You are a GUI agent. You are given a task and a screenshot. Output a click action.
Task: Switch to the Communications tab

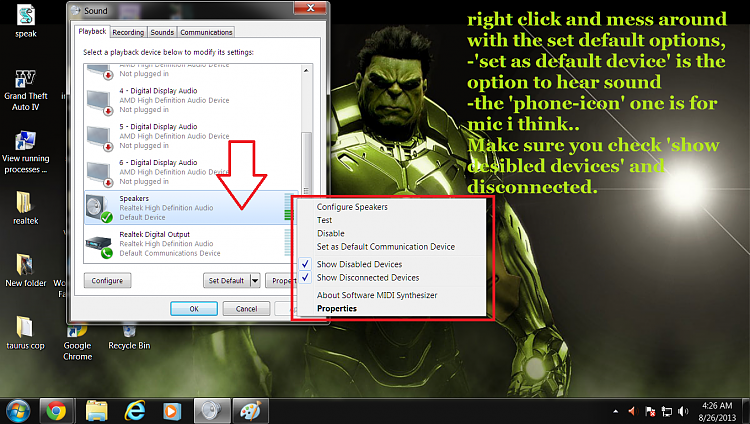click(206, 32)
